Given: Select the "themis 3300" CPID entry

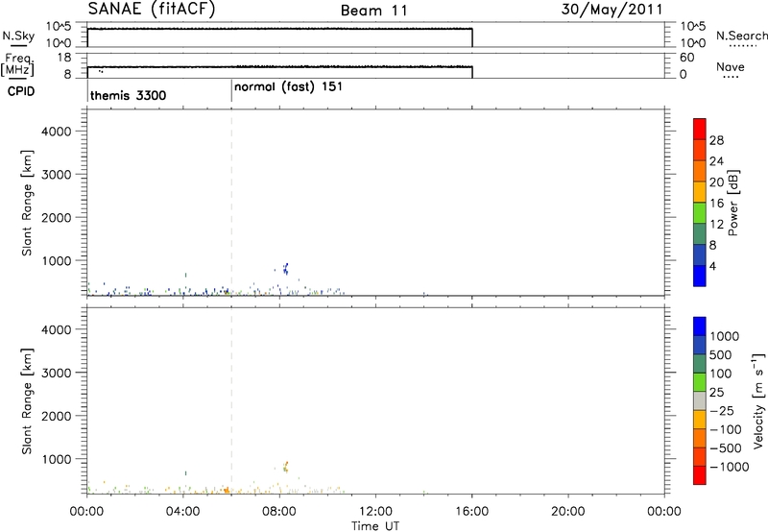Looking at the screenshot, I should tap(128, 95).
